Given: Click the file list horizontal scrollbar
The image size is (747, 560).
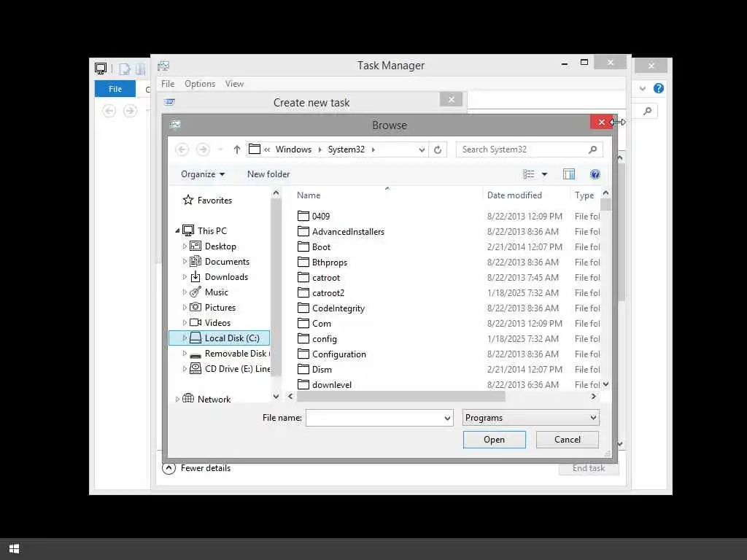Looking at the screenshot, I should tap(400, 396).
